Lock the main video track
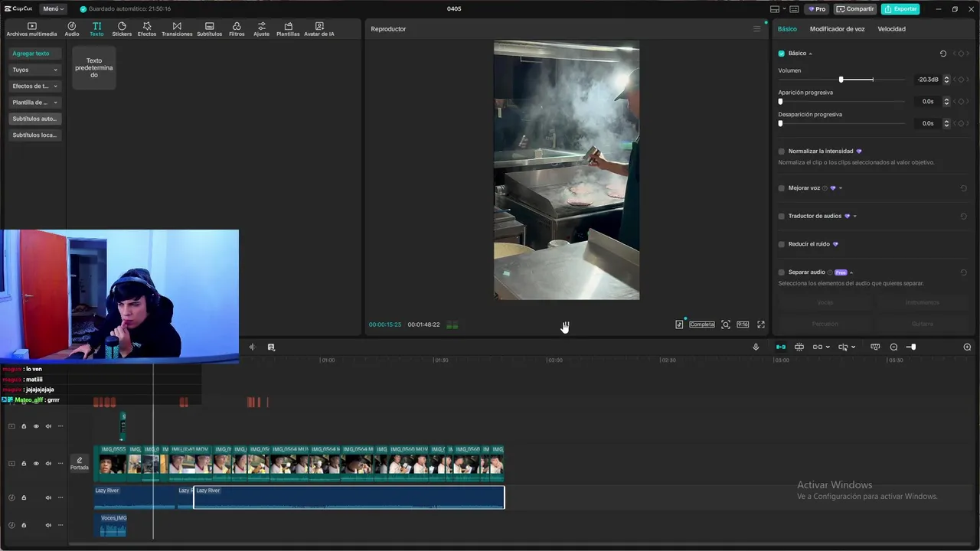The width and height of the screenshot is (980, 551). [24, 464]
